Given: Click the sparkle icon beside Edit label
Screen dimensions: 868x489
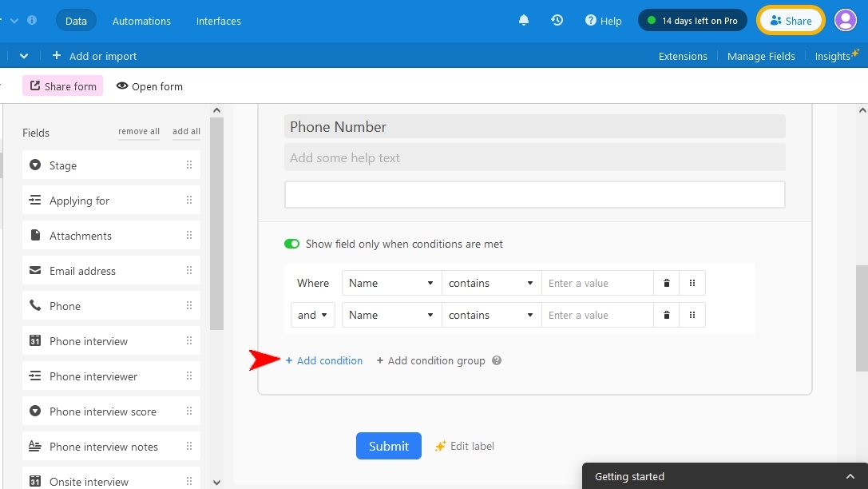Looking at the screenshot, I should point(440,446).
